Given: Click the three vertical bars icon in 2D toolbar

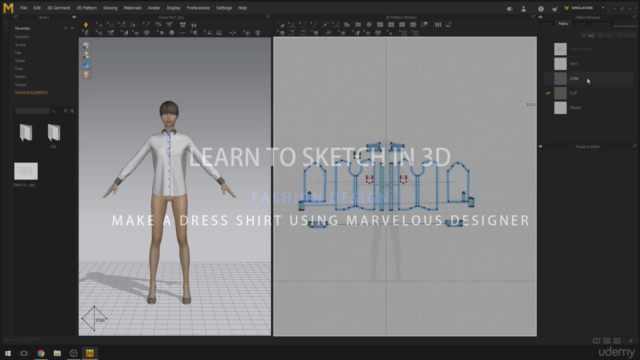Looking at the screenshot, I should (x=438, y=25).
